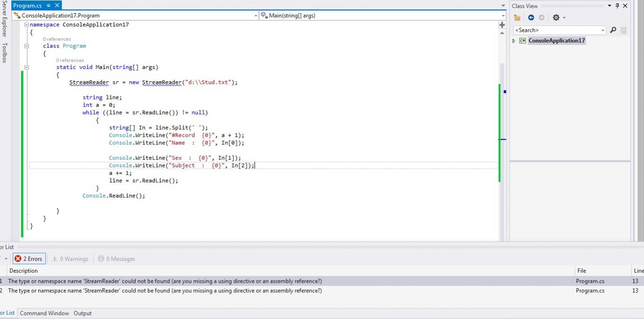644x319 pixels.
Task: Switch to the Command Window tab
Action: [x=44, y=313]
